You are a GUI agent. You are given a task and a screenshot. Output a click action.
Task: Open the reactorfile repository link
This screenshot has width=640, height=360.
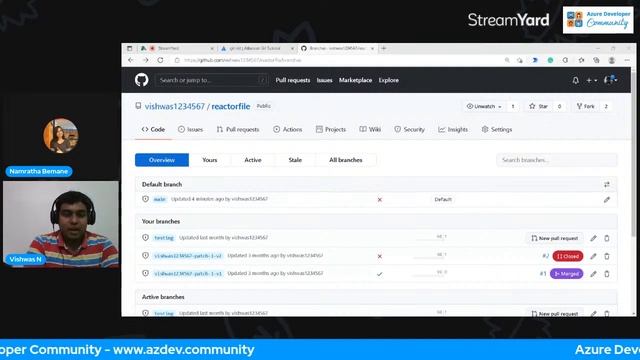[x=231, y=107]
